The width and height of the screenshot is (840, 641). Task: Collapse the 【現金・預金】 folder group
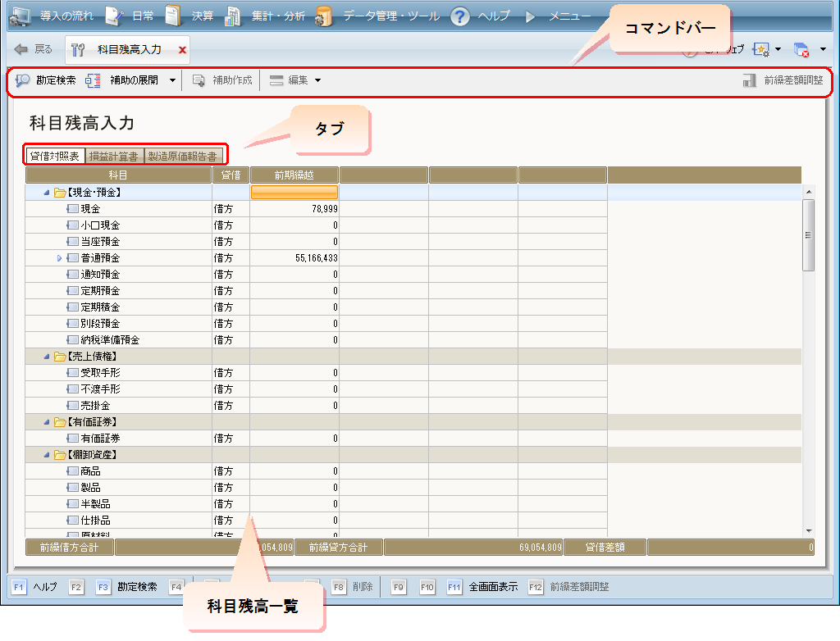coord(47,193)
